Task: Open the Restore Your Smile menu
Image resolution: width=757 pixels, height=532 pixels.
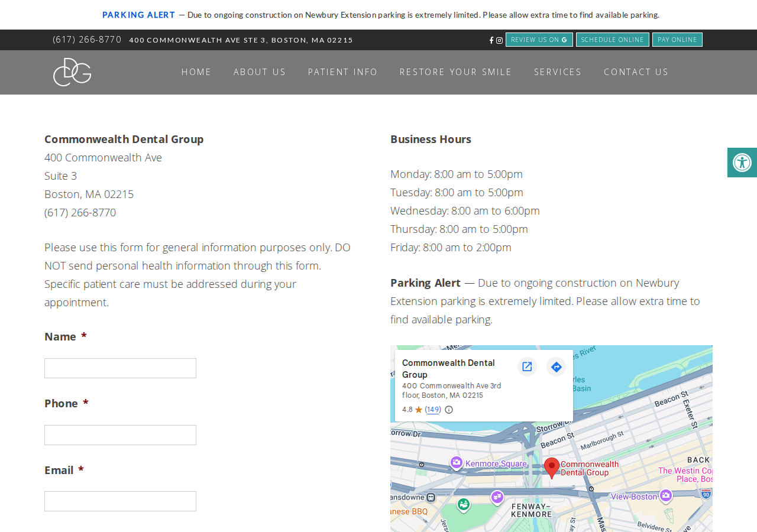Action: 456,72
